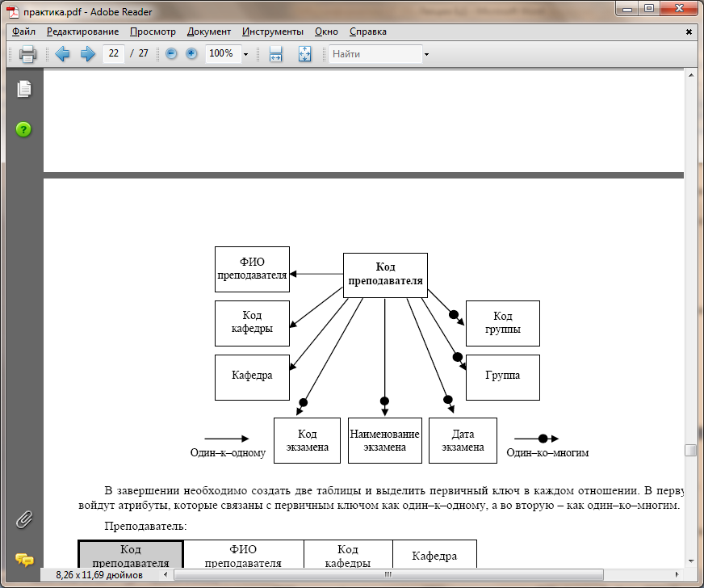Screen dimensions: 704x588
Task: Open the Инструменты menu
Action: [x=273, y=31]
